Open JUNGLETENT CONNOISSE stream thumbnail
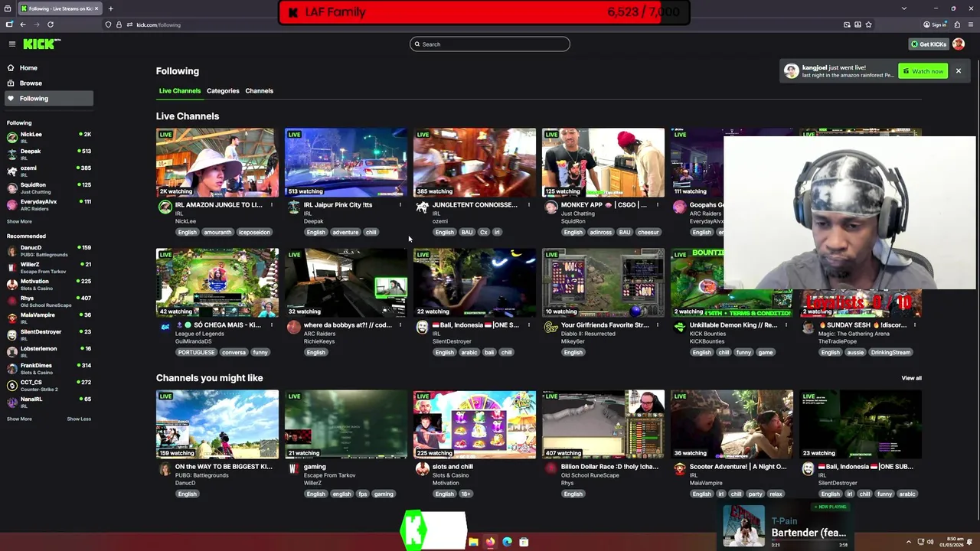 pyautogui.click(x=475, y=163)
